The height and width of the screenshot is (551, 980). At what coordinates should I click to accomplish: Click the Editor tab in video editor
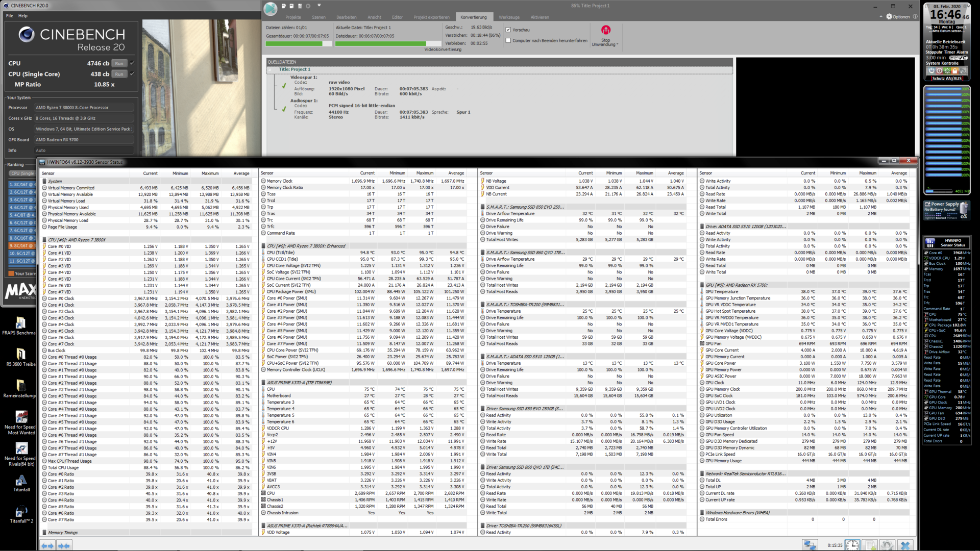(397, 17)
